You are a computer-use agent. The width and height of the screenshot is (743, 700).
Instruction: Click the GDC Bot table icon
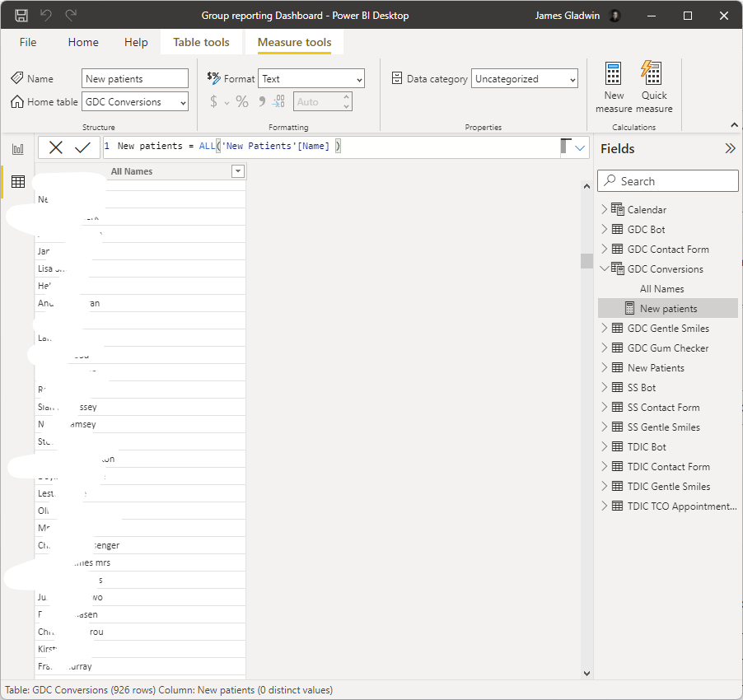(617, 229)
